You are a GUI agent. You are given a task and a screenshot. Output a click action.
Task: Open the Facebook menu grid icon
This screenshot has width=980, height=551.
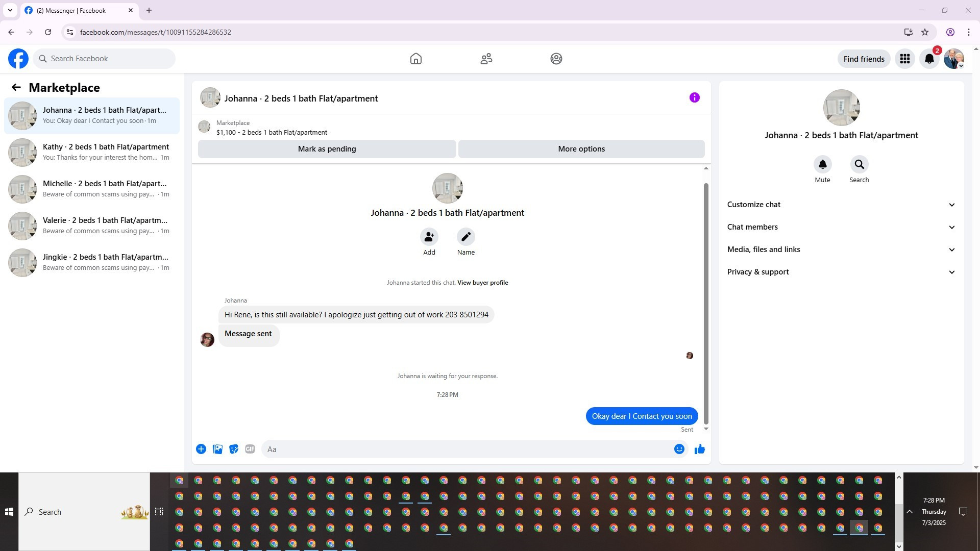905,59
